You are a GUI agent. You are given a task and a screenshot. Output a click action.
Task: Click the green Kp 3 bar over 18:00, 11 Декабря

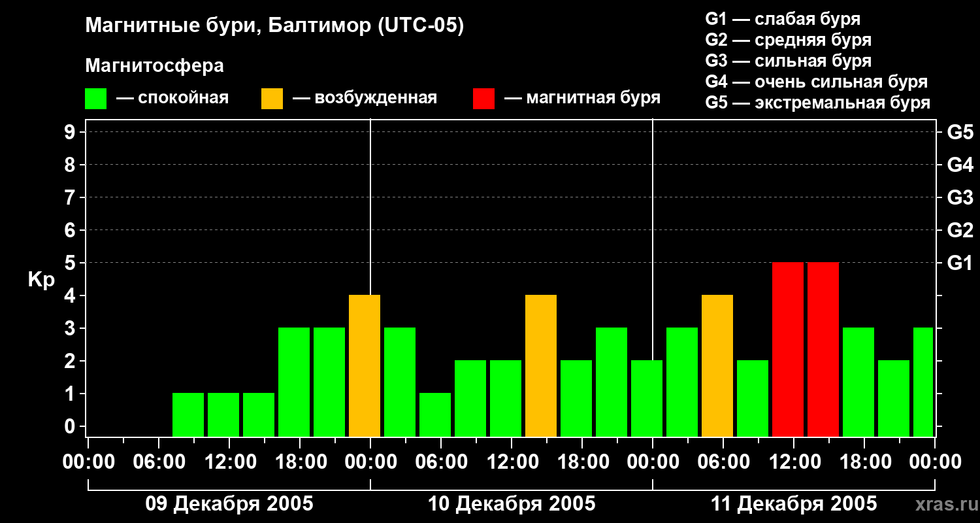click(x=858, y=382)
